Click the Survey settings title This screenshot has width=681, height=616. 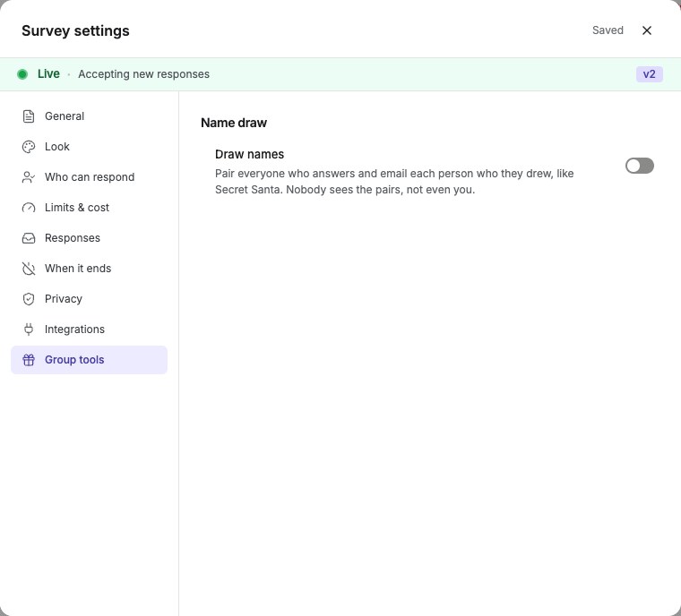tap(75, 30)
